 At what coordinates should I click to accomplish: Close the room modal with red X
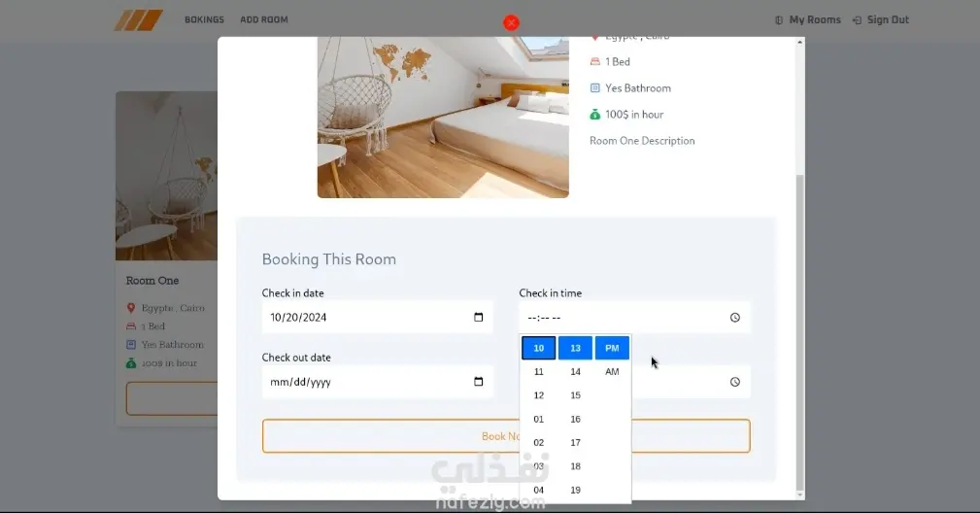coord(511,22)
